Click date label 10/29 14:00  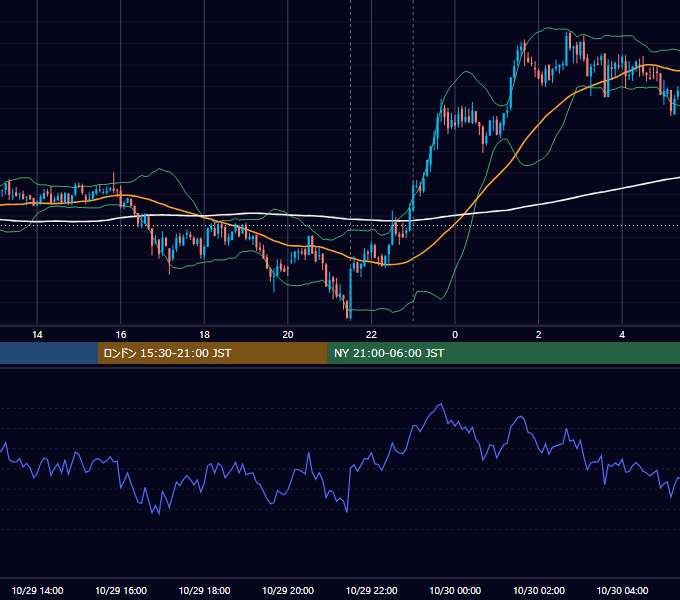pos(37,590)
